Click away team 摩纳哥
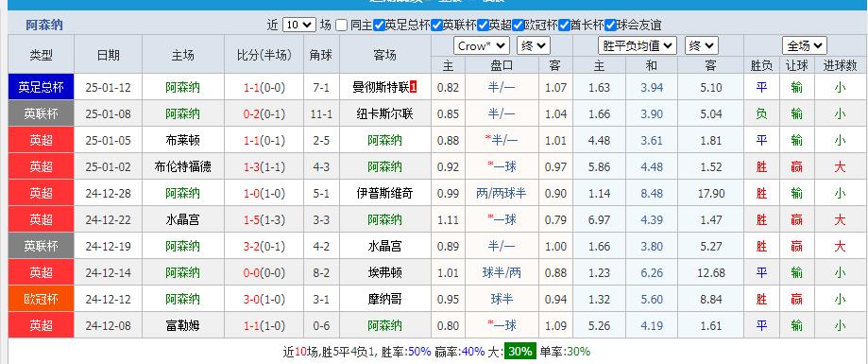 pos(384,299)
